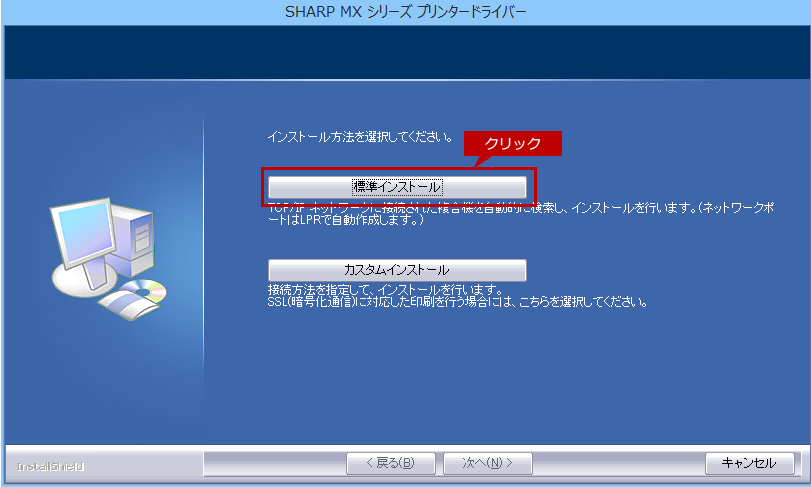Click the インストール方法を選択してください heading text
This screenshot has width=811, height=487.
[360, 135]
